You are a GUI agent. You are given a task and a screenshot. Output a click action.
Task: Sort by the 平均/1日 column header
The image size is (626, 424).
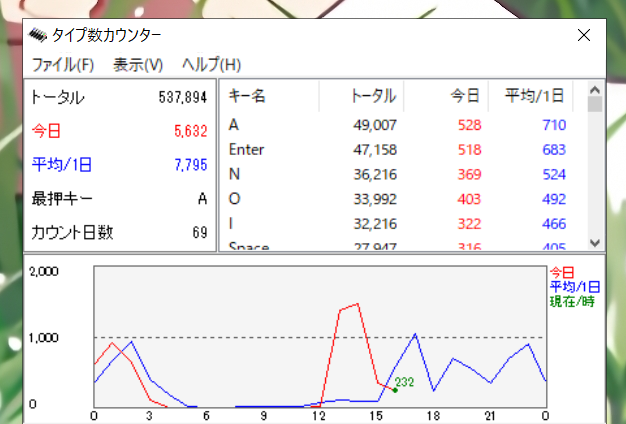(531, 96)
